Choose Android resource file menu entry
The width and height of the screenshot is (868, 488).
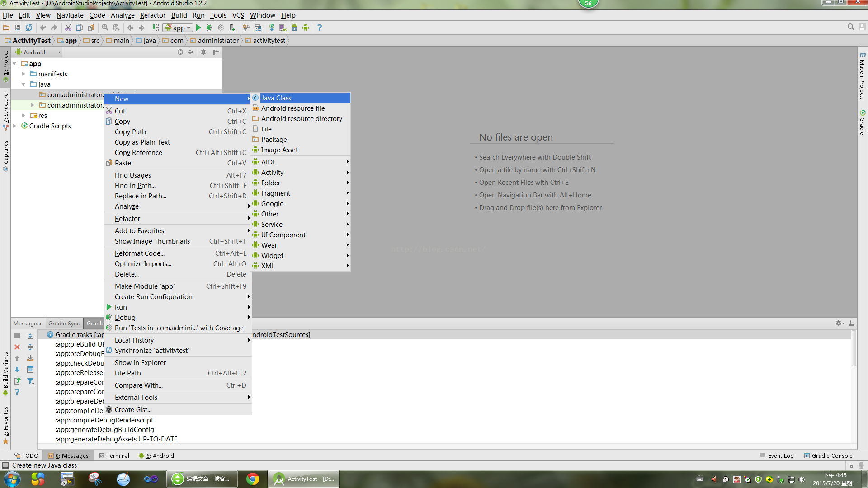[301, 108]
